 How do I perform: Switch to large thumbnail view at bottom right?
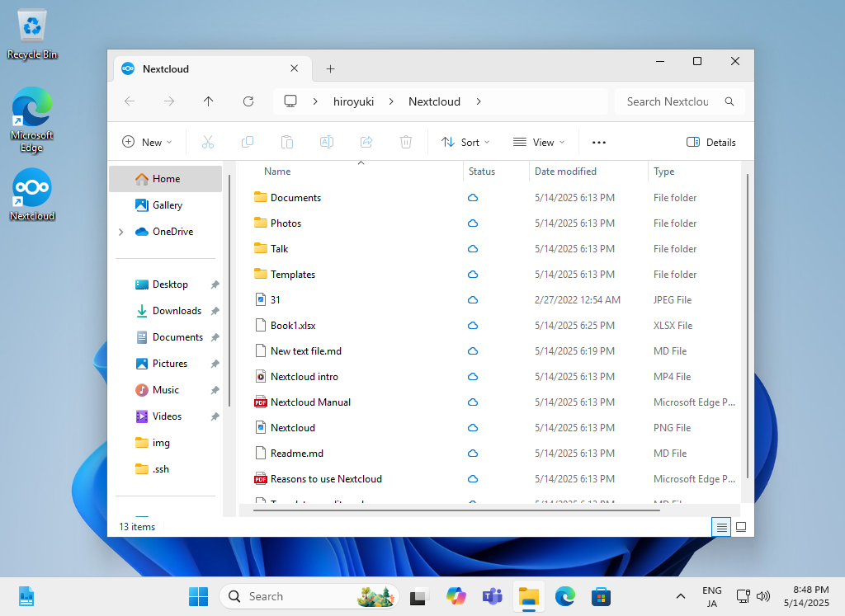click(x=740, y=526)
